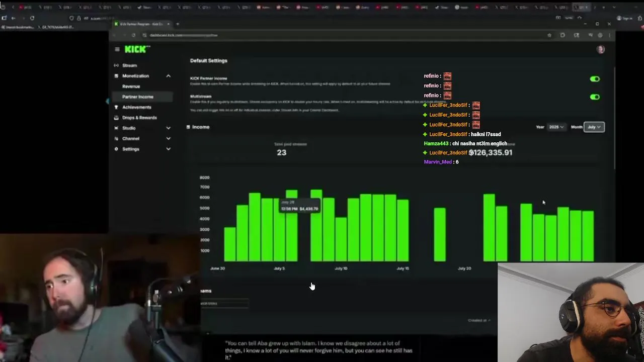
Task: Click the shield icon in background browser
Action: click(71, 18)
